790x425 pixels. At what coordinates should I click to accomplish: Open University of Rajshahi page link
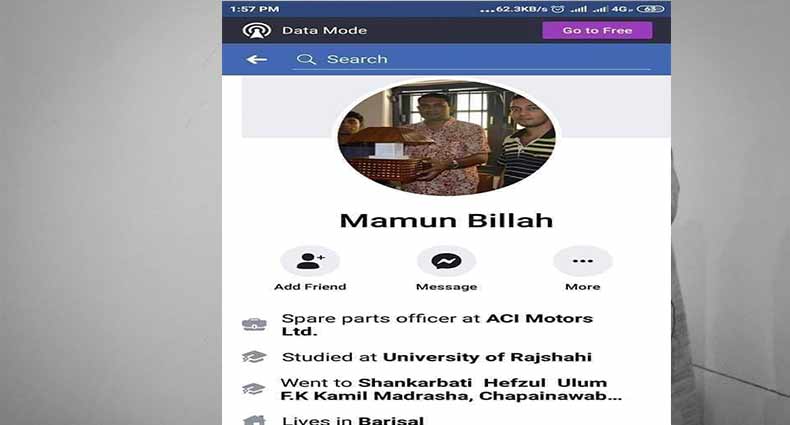pyautogui.click(x=487, y=357)
